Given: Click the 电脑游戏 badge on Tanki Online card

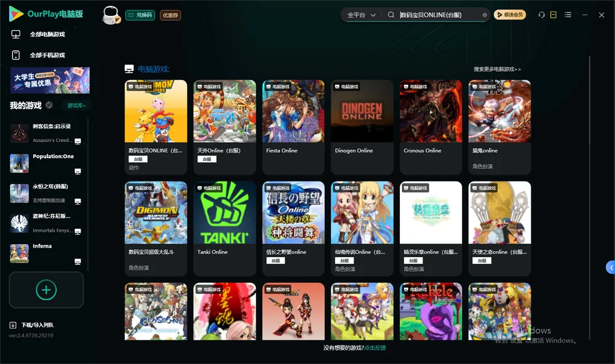Looking at the screenshot, I should [x=209, y=188].
